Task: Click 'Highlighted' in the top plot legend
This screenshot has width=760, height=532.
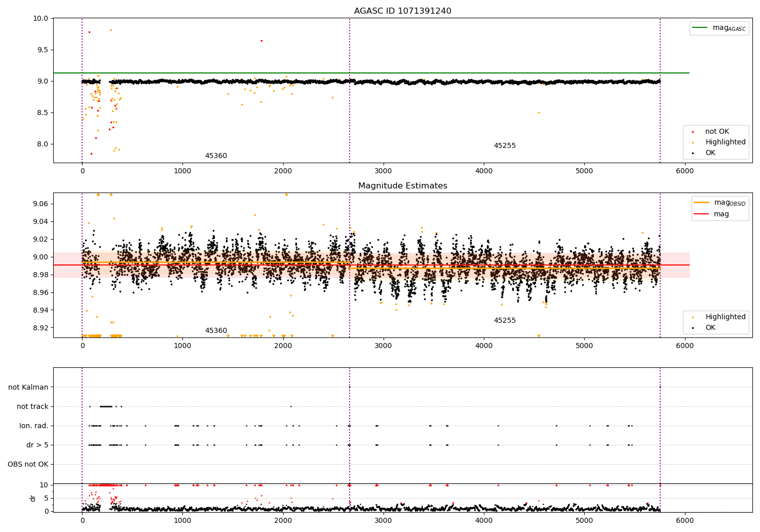Action: [726, 142]
